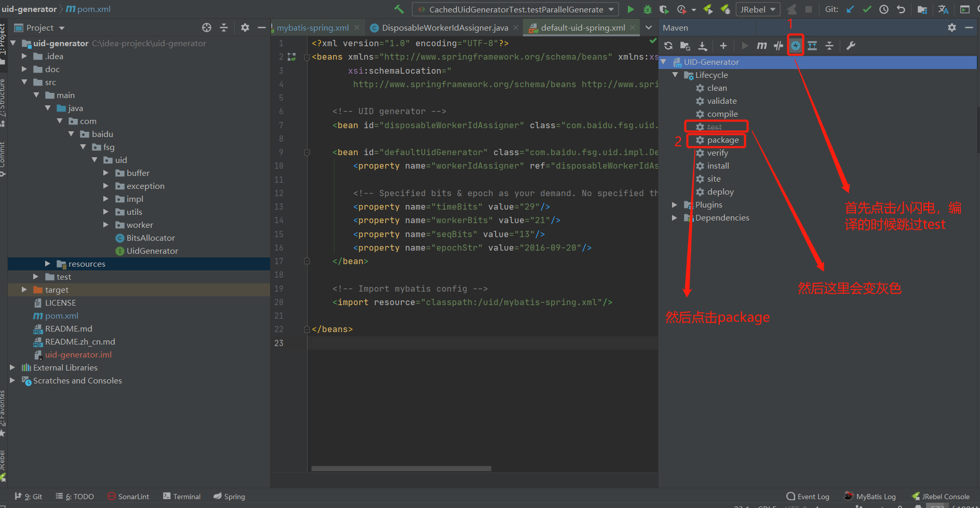
Task: Click Generate sources and update folders icon
Action: 685,46
